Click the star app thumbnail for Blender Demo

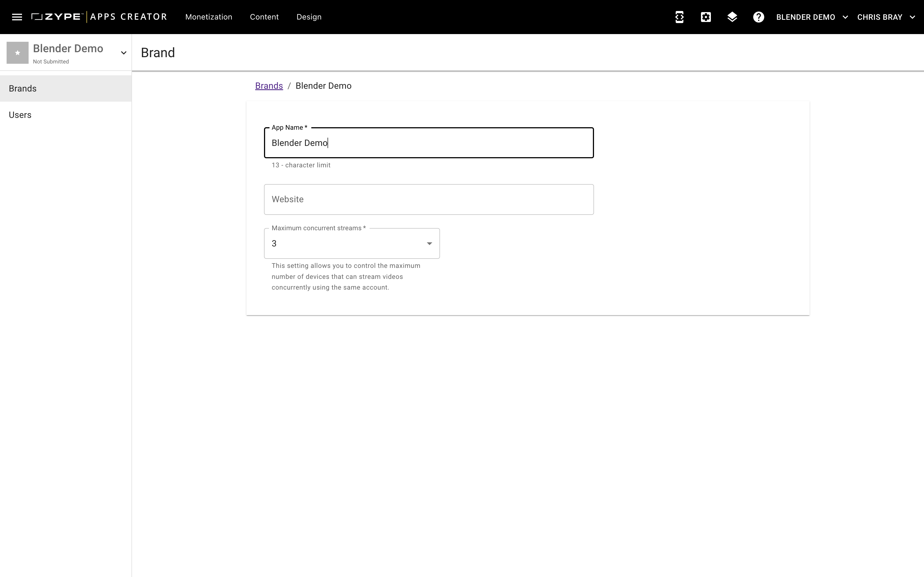point(18,53)
